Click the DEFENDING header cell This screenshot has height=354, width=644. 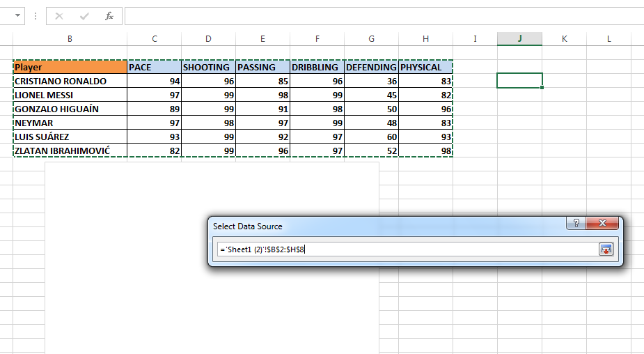[371, 67]
